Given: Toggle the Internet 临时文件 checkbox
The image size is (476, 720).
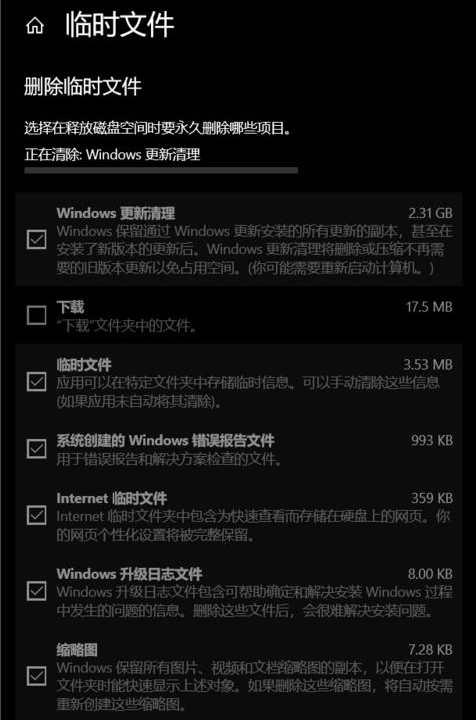Looking at the screenshot, I should (37, 515).
